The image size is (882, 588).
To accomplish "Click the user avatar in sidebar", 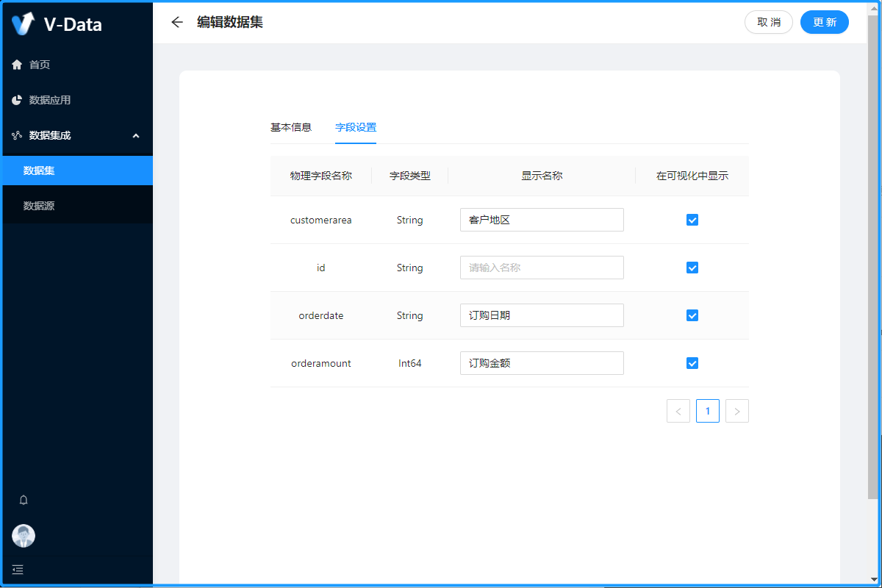I will point(24,536).
